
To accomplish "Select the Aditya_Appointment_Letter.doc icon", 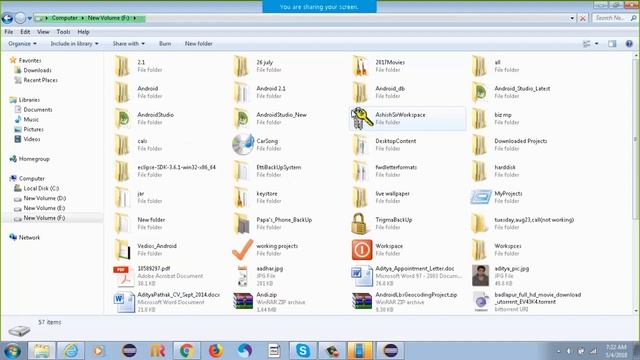I will click(x=362, y=276).
